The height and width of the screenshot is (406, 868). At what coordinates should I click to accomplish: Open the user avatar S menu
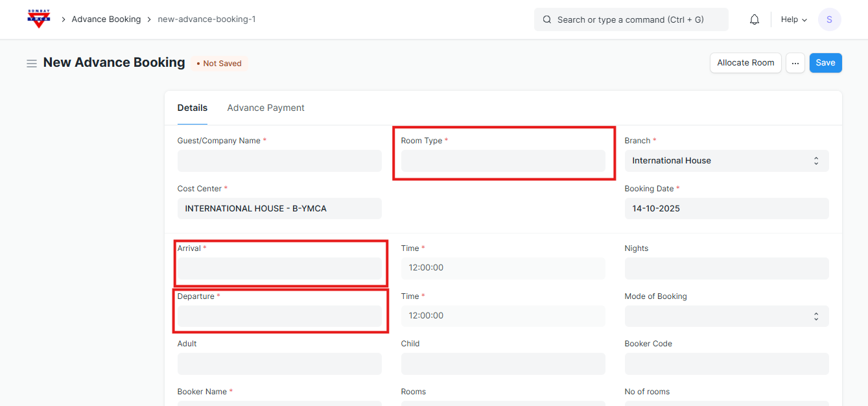829,19
